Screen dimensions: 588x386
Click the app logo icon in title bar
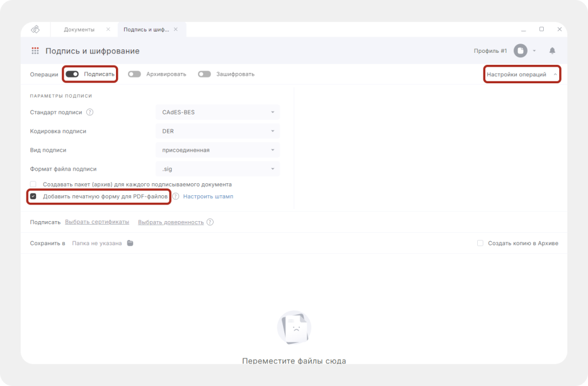36,29
